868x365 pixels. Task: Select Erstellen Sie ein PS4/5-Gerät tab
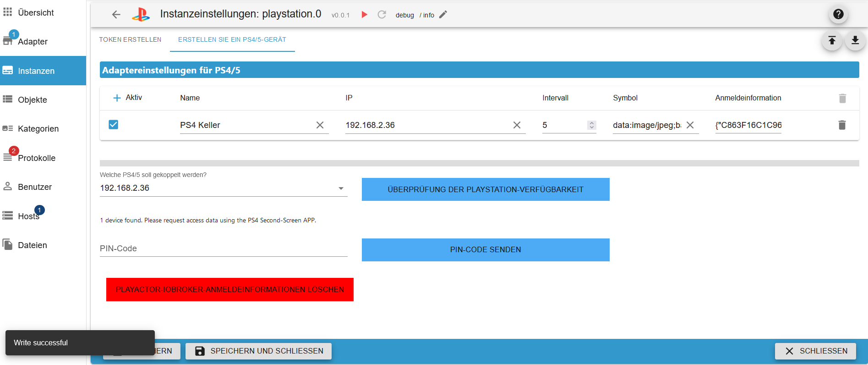tap(232, 39)
